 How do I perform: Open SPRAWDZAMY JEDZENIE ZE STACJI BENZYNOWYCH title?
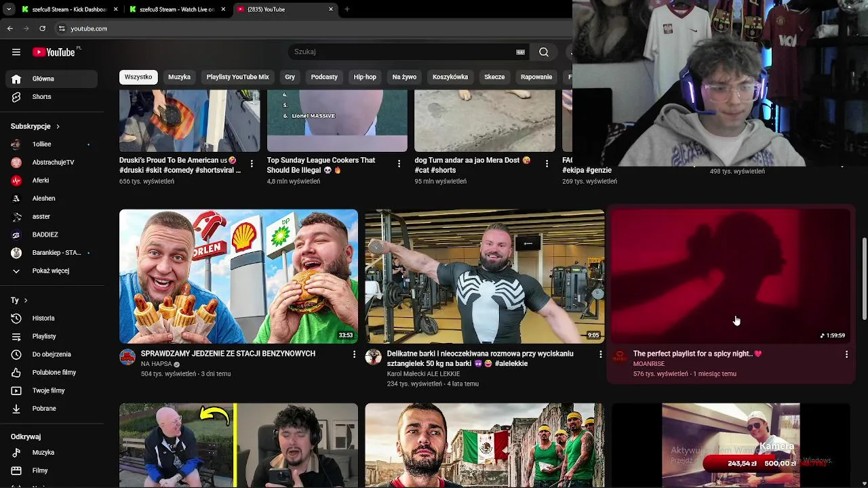pos(228,354)
